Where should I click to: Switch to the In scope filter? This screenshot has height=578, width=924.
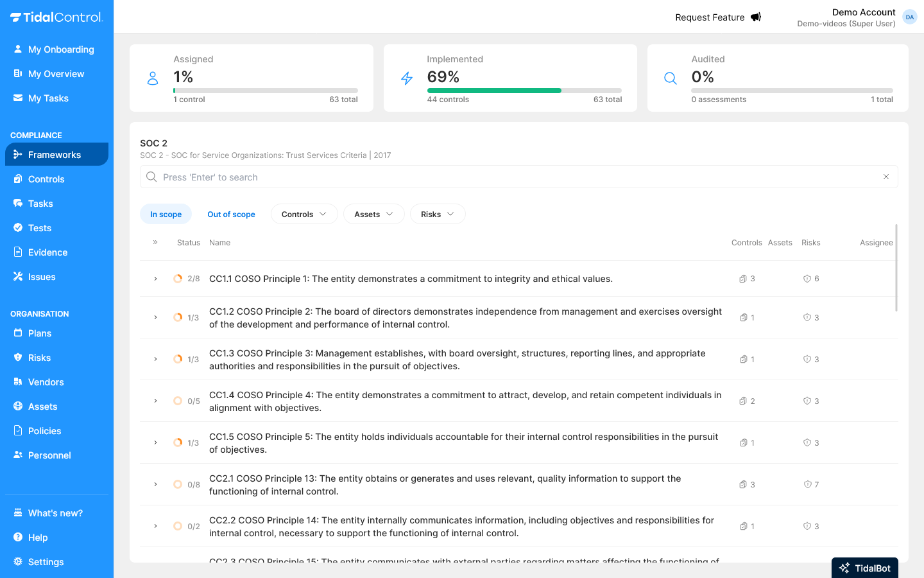pos(166,213)
